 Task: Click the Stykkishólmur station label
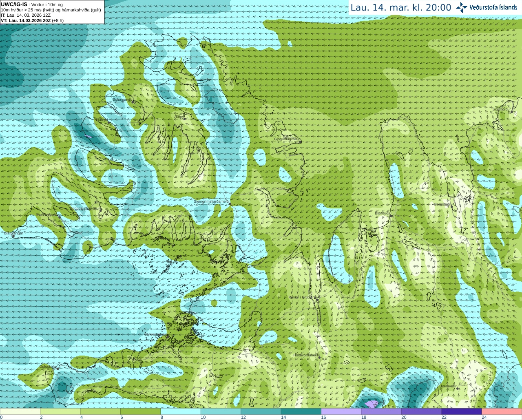coord(156,334)
